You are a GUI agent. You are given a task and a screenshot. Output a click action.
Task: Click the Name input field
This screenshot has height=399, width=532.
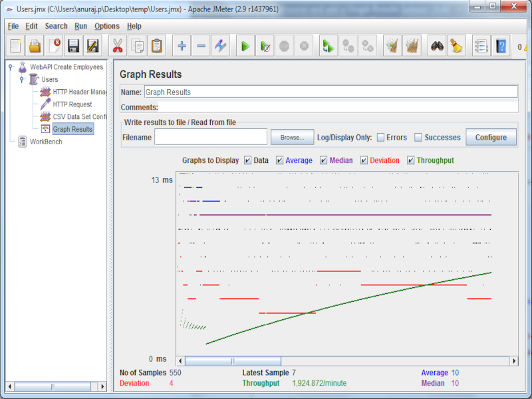pyautogui.click(x=331, y=92)
